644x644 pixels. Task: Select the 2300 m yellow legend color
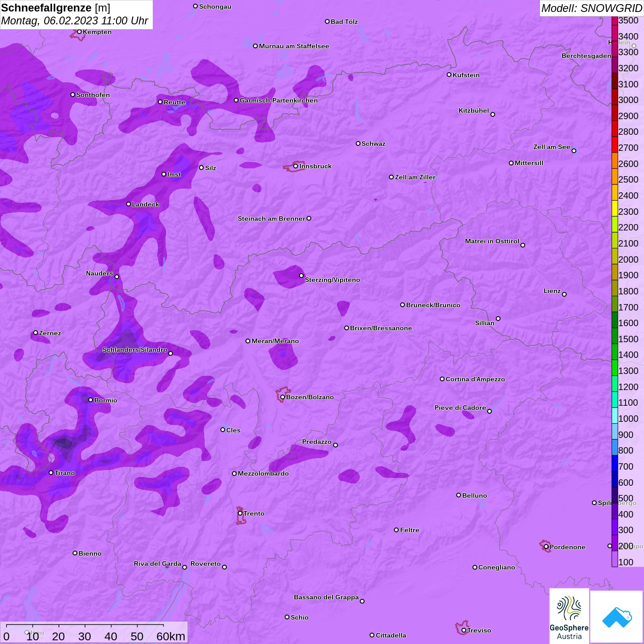[x=615, y=208]
